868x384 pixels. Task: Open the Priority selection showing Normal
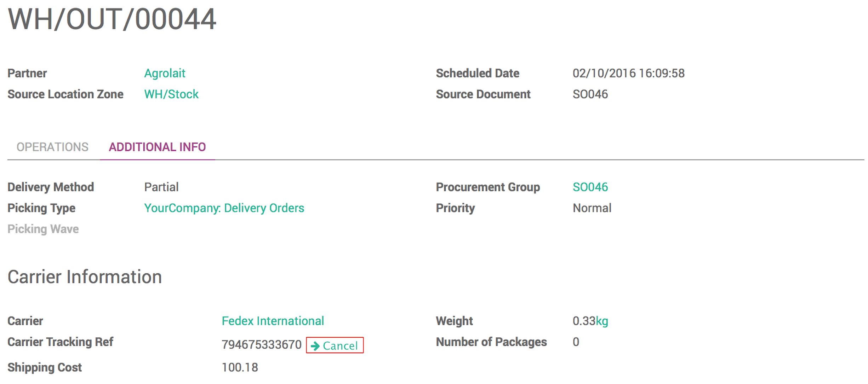(x=592, y=208)
